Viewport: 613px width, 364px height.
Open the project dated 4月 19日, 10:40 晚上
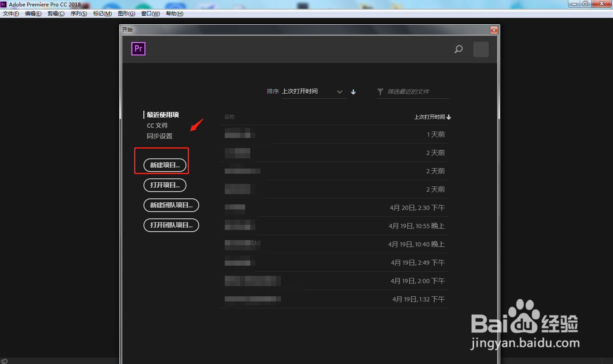pyautogui.click(x=335, y=244)
